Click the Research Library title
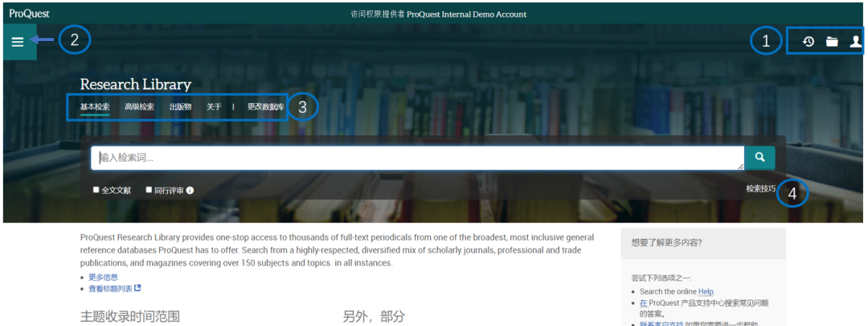868x326 pixels. point(136,85)
